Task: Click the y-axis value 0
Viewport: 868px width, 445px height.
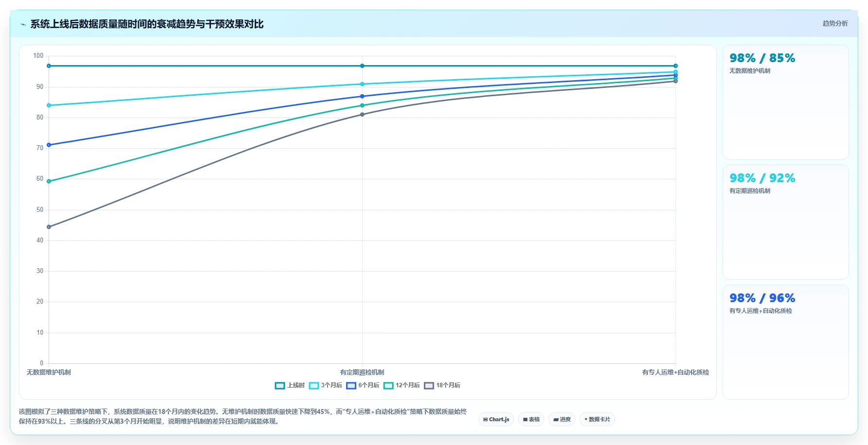Action: pos(42,363)
